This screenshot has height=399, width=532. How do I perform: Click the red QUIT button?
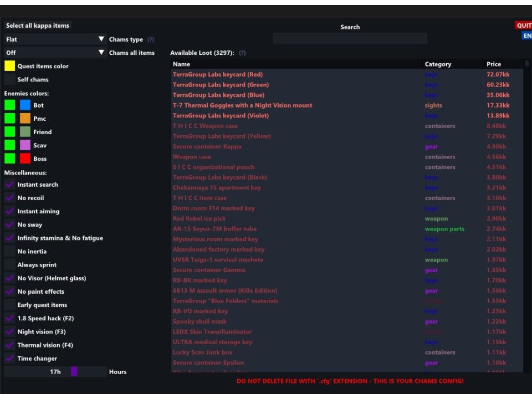click(524, 25)
